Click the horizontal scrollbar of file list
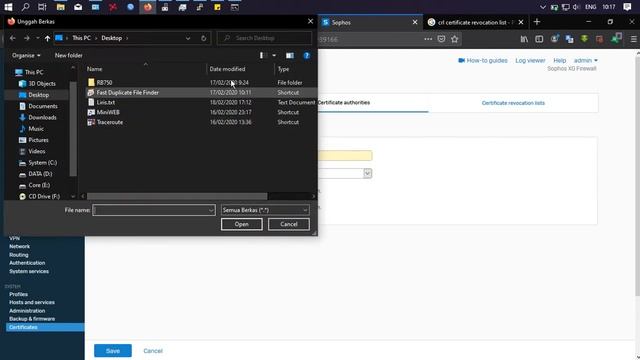 coord(177,196)
